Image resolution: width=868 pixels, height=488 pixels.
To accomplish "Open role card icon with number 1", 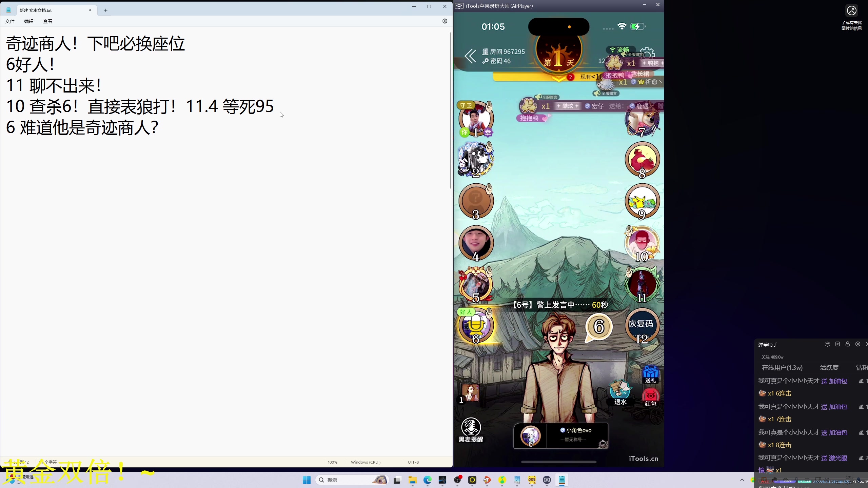I will [469, 394].
